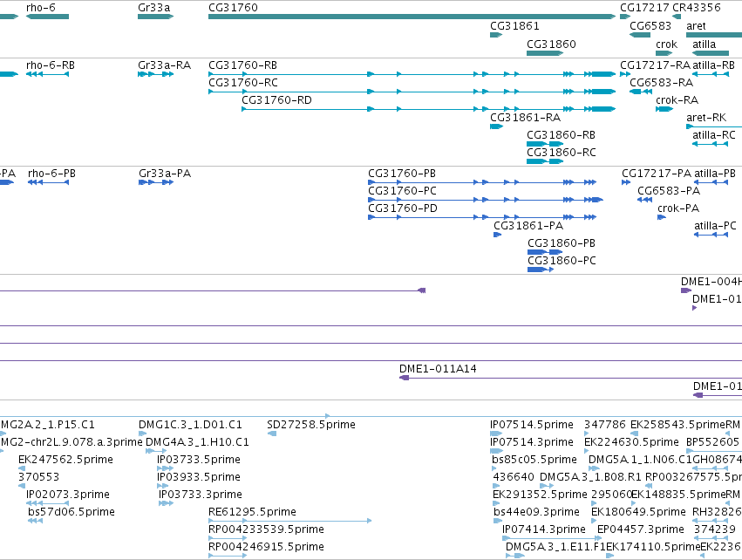Select protein CG31760-PB
This screenshot has width=742, height=560.
point(402,174)
